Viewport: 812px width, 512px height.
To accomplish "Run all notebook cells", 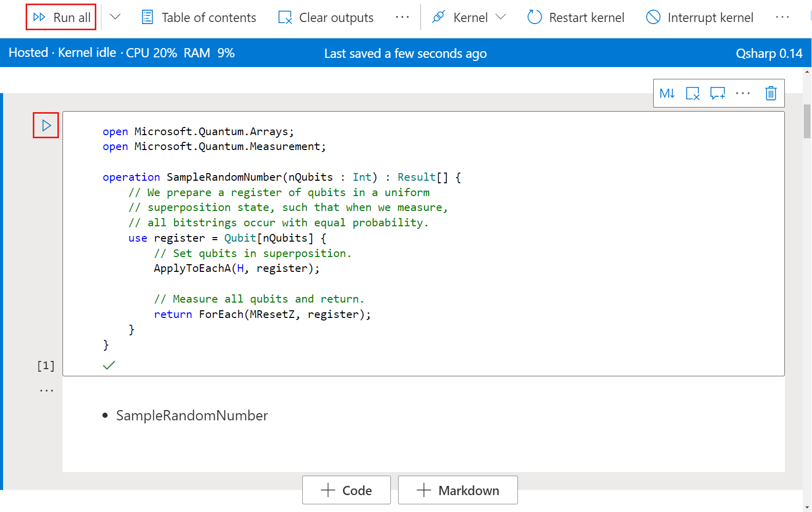I will [x=61, y=17].
